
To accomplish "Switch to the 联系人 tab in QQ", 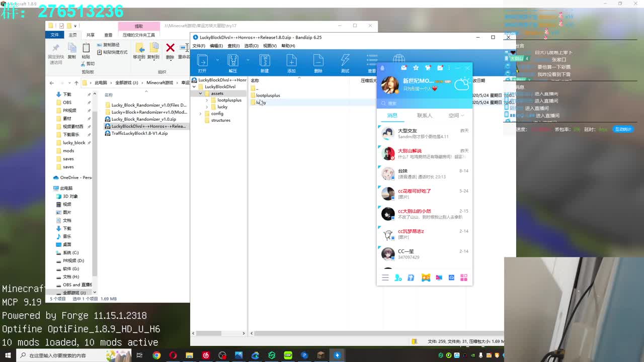I will 424,116.
